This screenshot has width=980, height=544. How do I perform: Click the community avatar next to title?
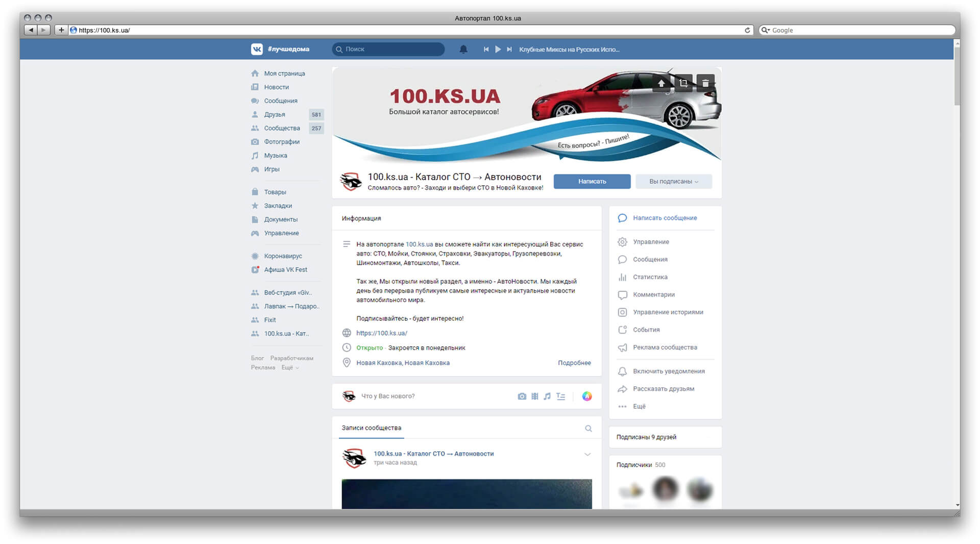351,181
